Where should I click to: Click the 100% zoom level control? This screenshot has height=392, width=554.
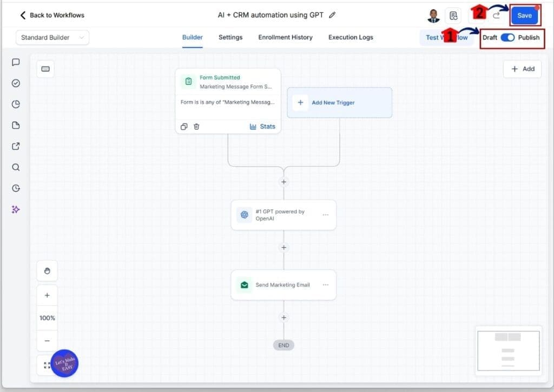pos(47,318)
